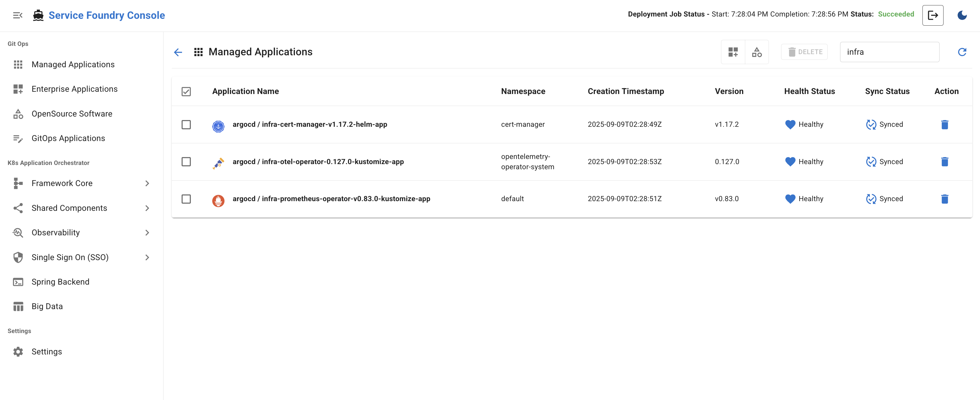The width and height of the screenshot is (980, 400).
Task: Open argocd / infra-cert-manager-v1.17.2-helm-app
Action: (310, 125)
